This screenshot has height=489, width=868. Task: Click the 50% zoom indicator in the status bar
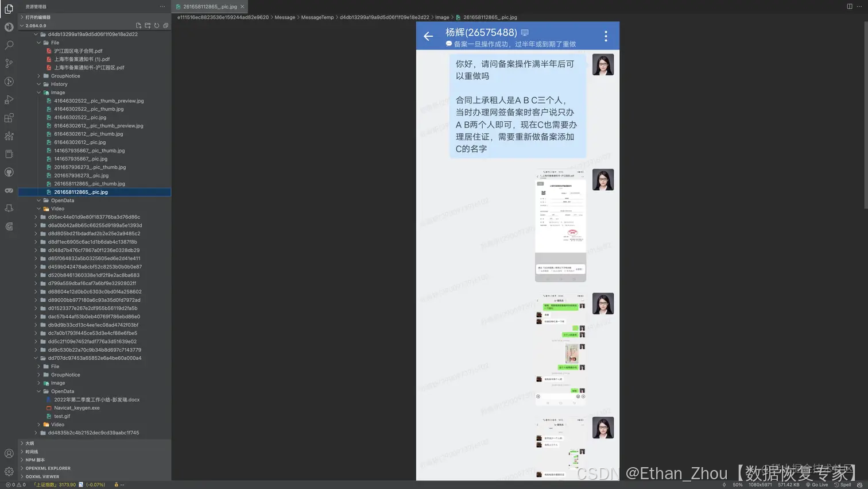737,484
